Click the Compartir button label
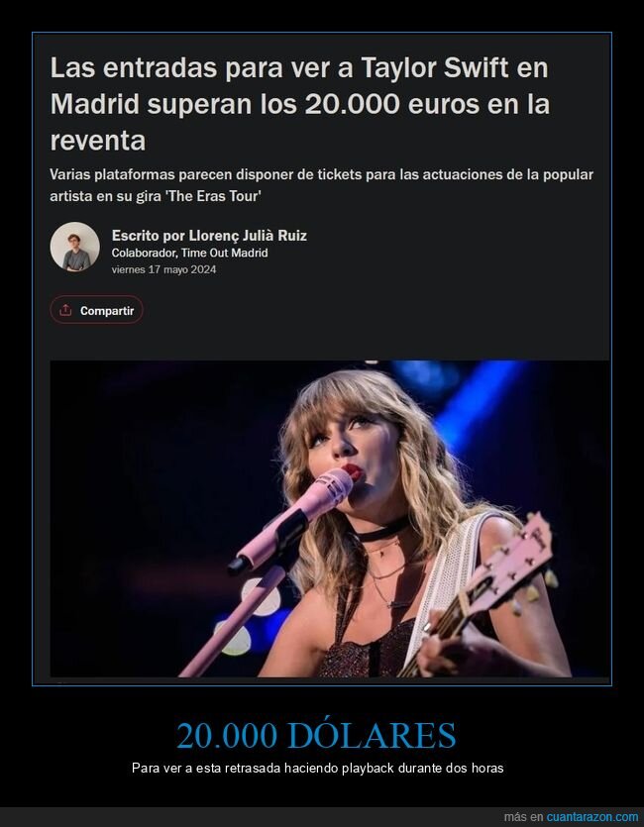The image size is (644, 827). (x=107, y=311)
